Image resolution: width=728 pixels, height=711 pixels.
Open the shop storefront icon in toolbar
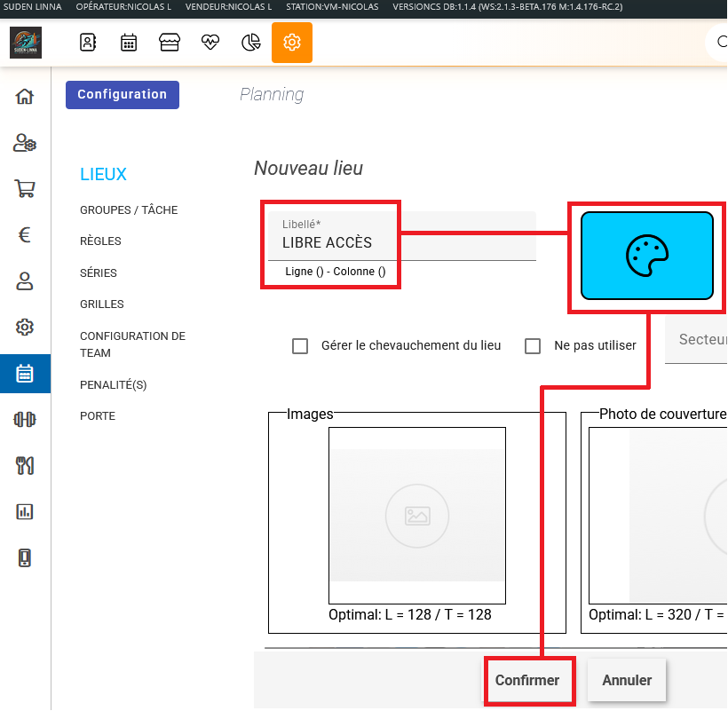170,43
